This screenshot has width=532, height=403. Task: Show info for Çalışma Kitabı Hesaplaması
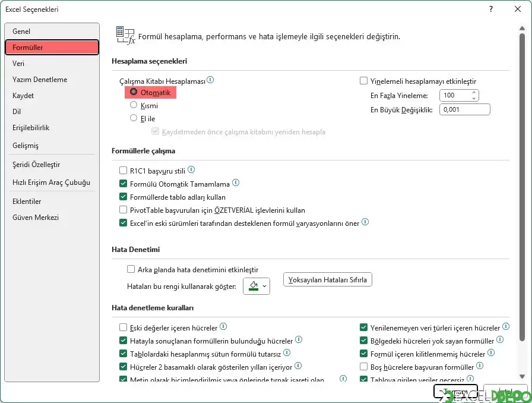210,80
